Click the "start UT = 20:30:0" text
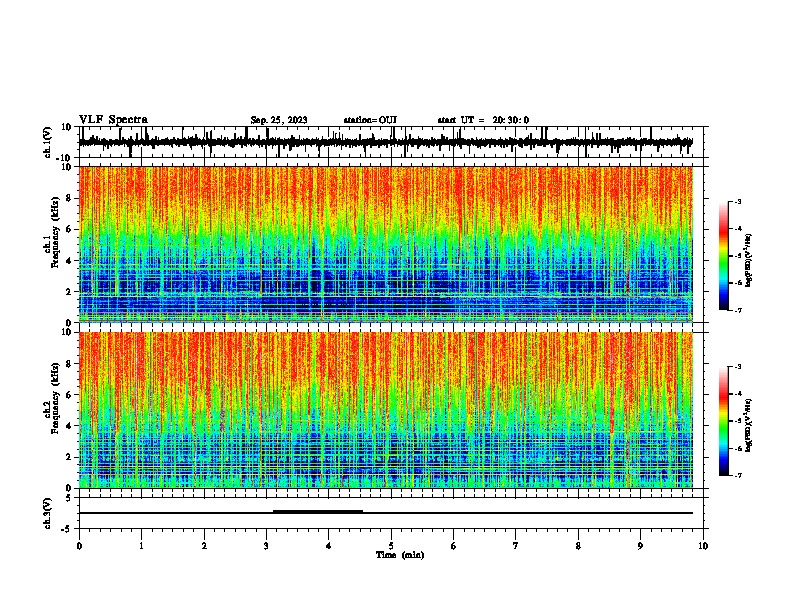Viewport: 792px width, 612px height. click(x=483, y=120)
